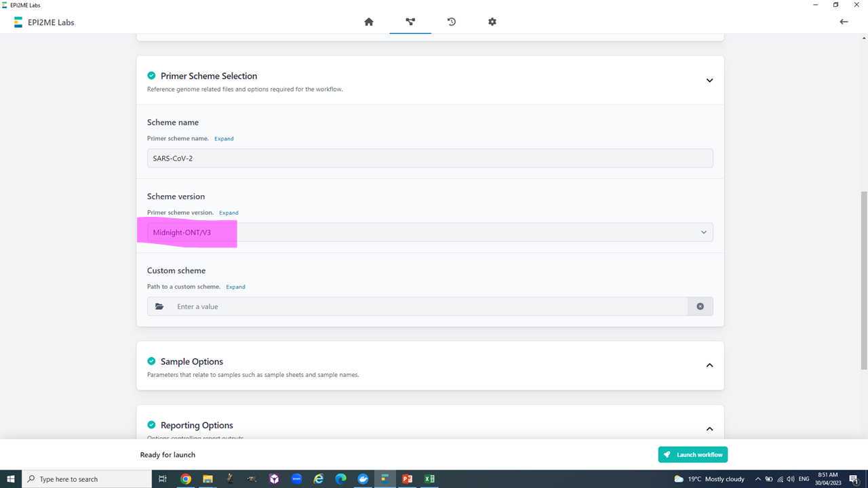Image resolution: width=868 pixels, height=488 pixels.
Task: Click Expand link under Custom scheme
Action: pyautogui.click(x=235, y=287)
